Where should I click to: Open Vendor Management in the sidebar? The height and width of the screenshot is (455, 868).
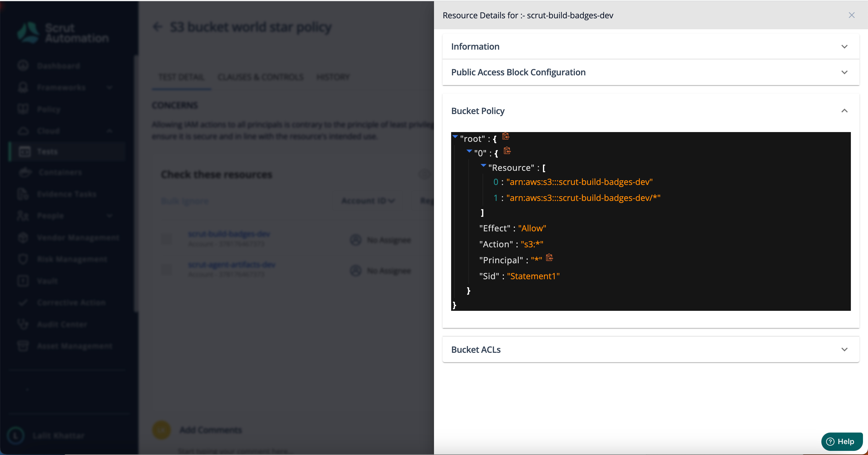point(78,238)
